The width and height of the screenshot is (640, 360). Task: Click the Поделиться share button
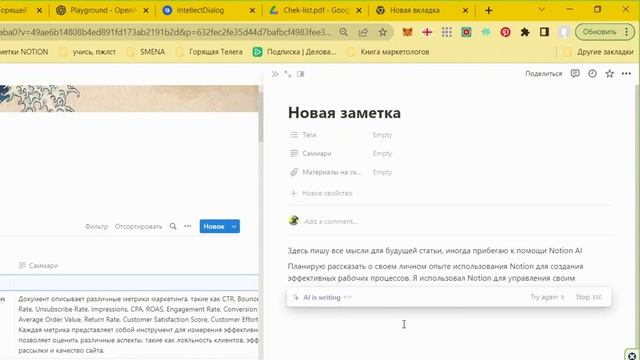coord(544,73)
